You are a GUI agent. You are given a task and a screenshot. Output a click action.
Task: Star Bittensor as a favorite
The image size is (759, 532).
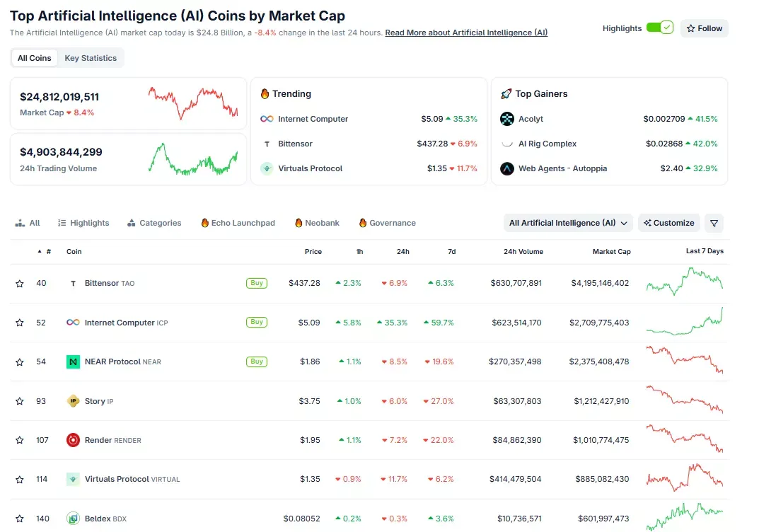(x=19, y=283)
